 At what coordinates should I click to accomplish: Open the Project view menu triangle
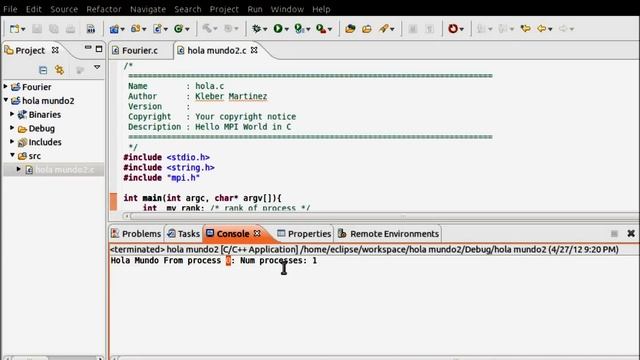tap(97, 67)
